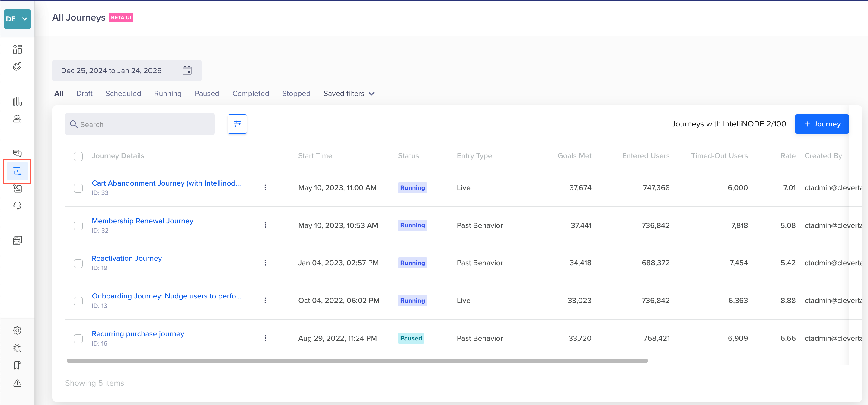This screenshot has height=405, width=868.
Task: Open the Journeys flow sidebar icon
Action: coord(17,171)
